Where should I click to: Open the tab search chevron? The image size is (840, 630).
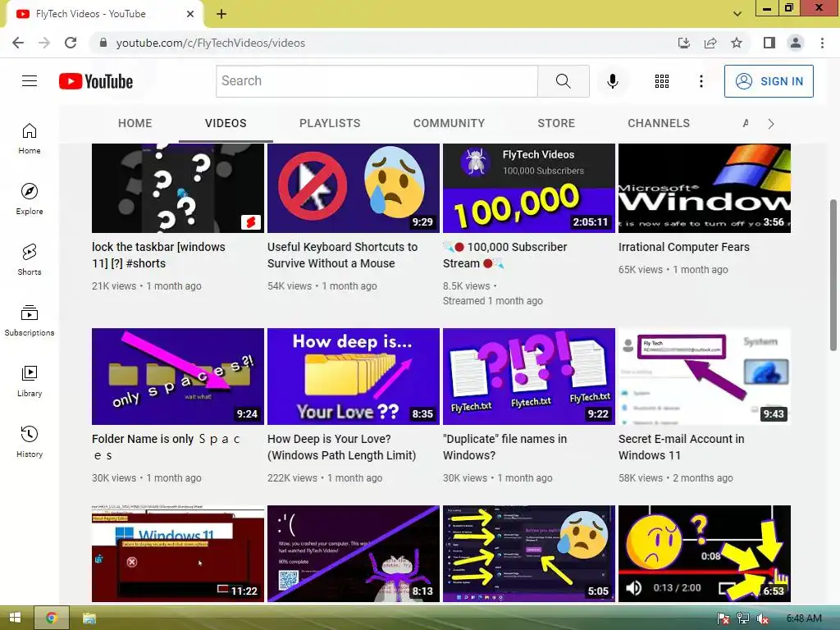click(737, 14)
